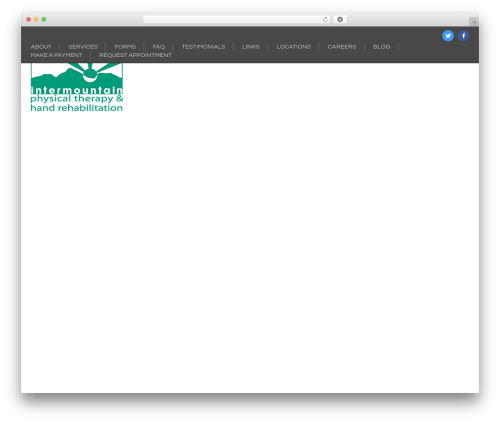
Task: Open the Twitter social icon
Action: [x=448, y=36]
